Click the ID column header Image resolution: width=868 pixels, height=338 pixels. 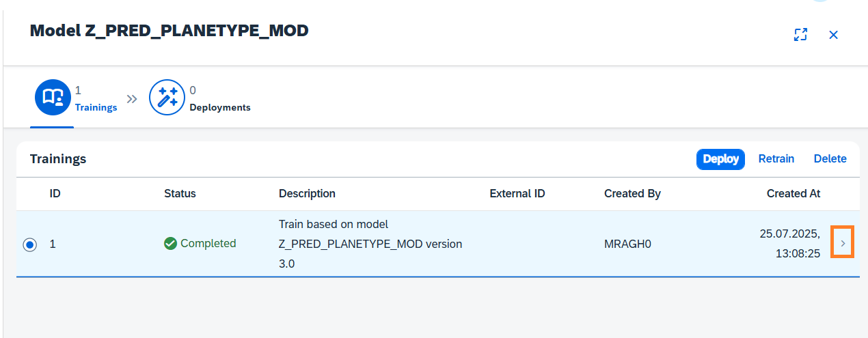click(x=55, y=194)
